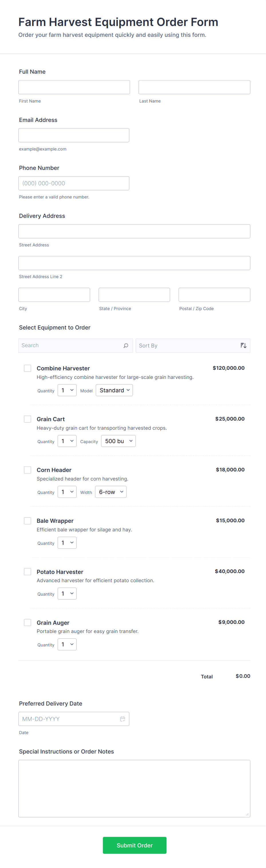Click the Postal / Zip Code field
This screenshot has width=266, height=868.
pos(214,295)
